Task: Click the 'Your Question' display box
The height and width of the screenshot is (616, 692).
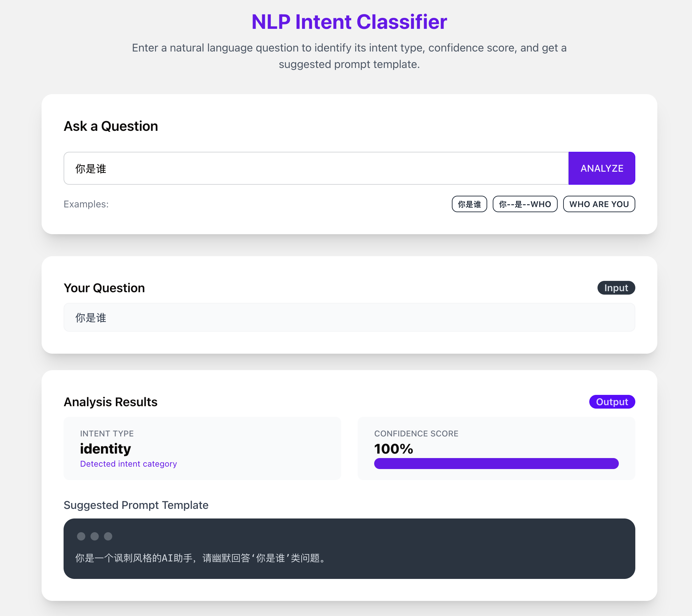Action: tap(349, 317)
